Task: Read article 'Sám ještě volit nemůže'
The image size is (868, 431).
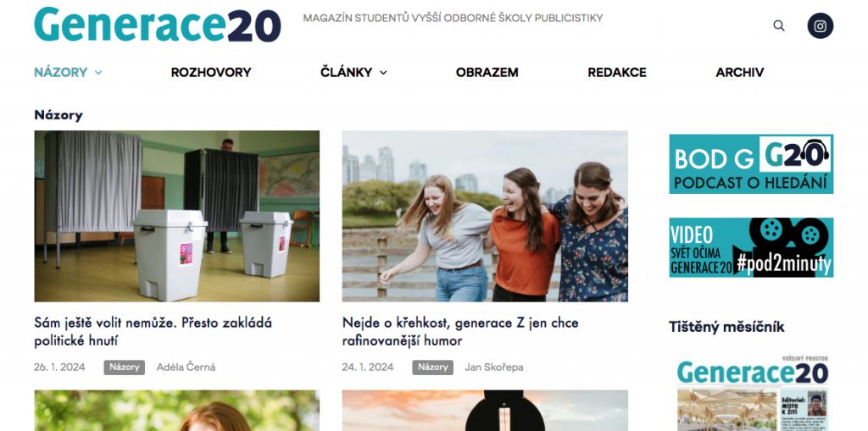Action: tap(153, 331)
